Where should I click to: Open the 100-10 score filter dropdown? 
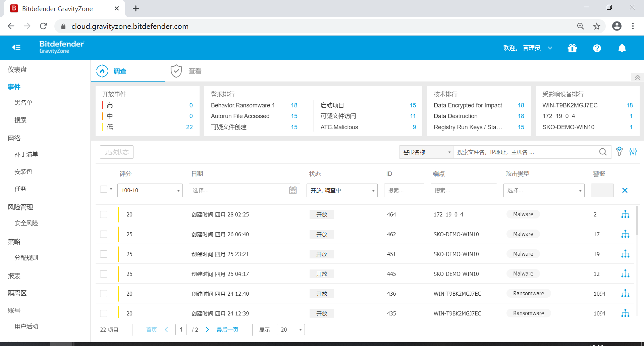pos(150,190)
